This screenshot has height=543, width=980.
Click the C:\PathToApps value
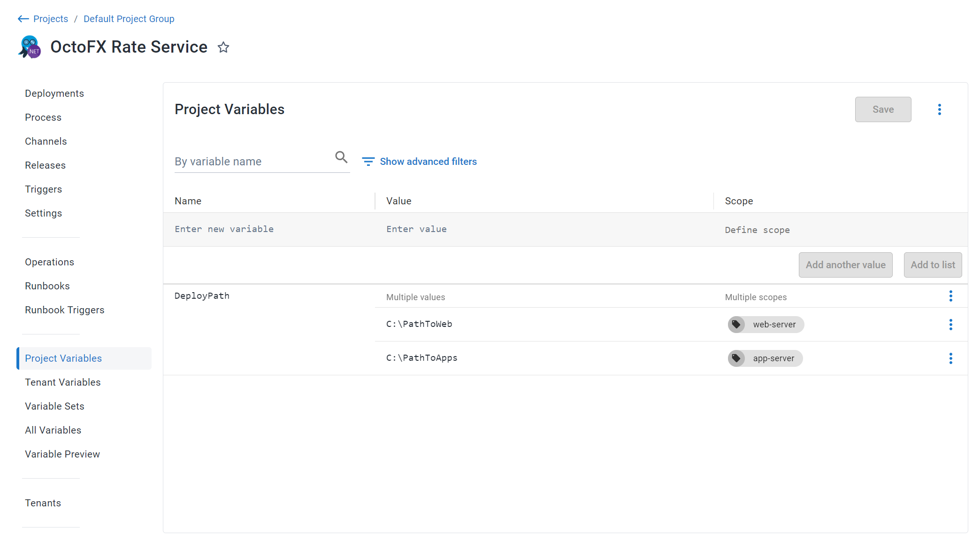click(x=421, y=358)
